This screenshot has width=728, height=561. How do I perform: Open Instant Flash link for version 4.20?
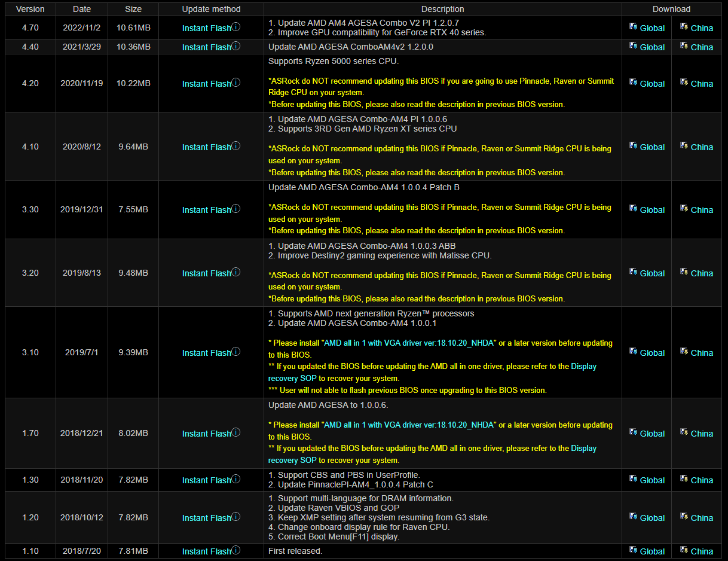(206, 84)
